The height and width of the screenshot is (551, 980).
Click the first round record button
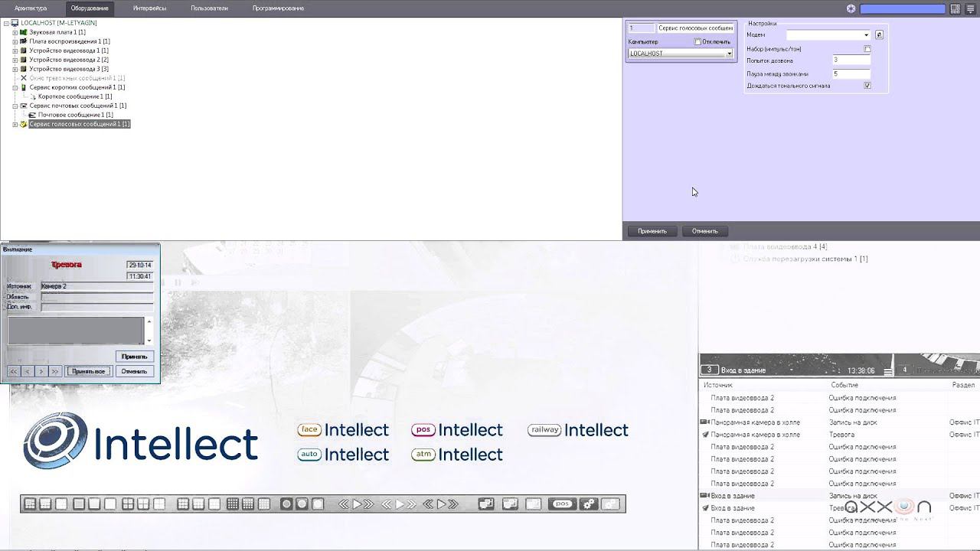point(286,504)
